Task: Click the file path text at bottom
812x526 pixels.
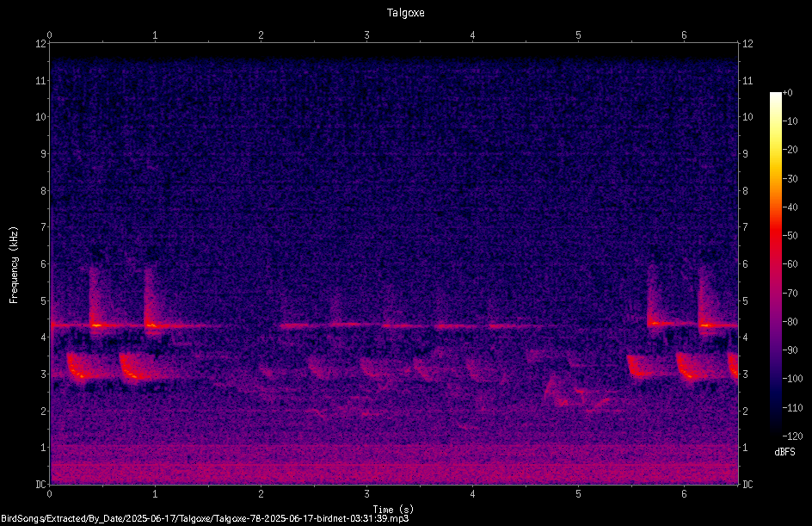Action: tap(205, 518)
